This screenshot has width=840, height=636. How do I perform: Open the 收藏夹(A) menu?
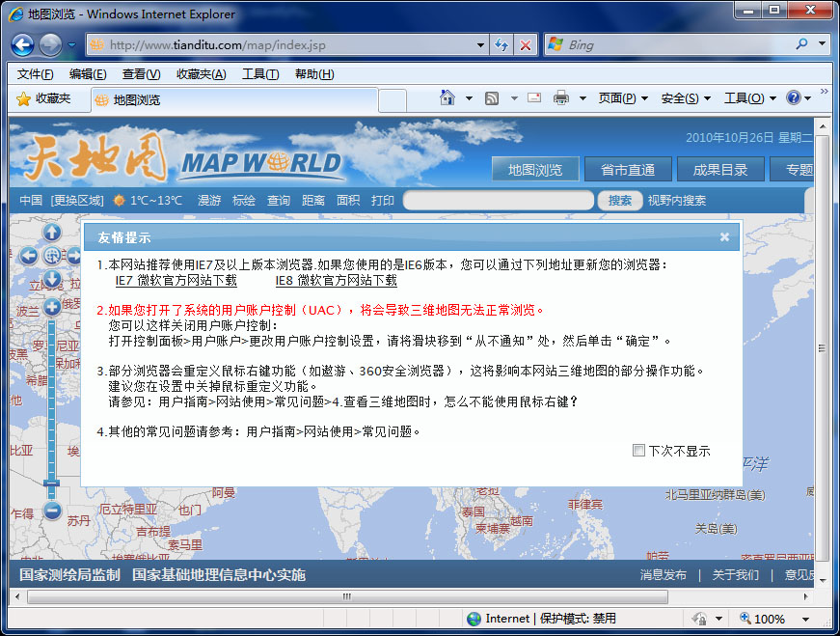[201, 74]
